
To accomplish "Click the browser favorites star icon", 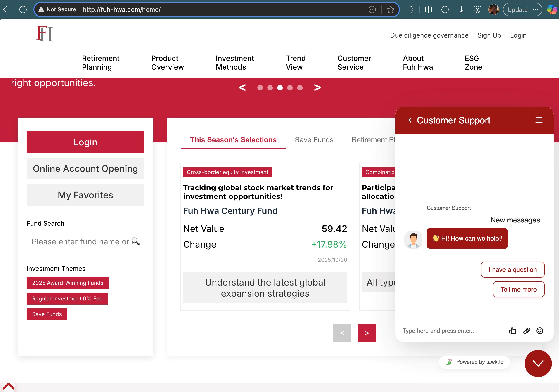I will pyautogui.click(x=391, y=9).
